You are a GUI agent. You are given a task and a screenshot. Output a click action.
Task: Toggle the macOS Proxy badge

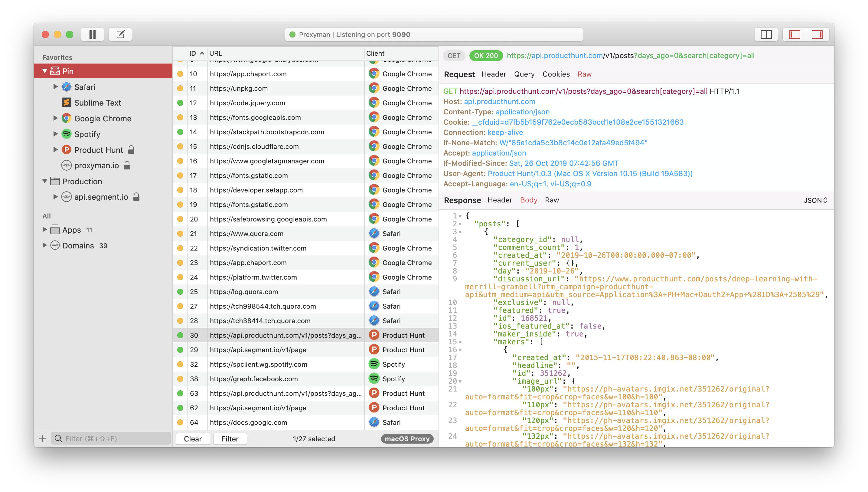407,439
